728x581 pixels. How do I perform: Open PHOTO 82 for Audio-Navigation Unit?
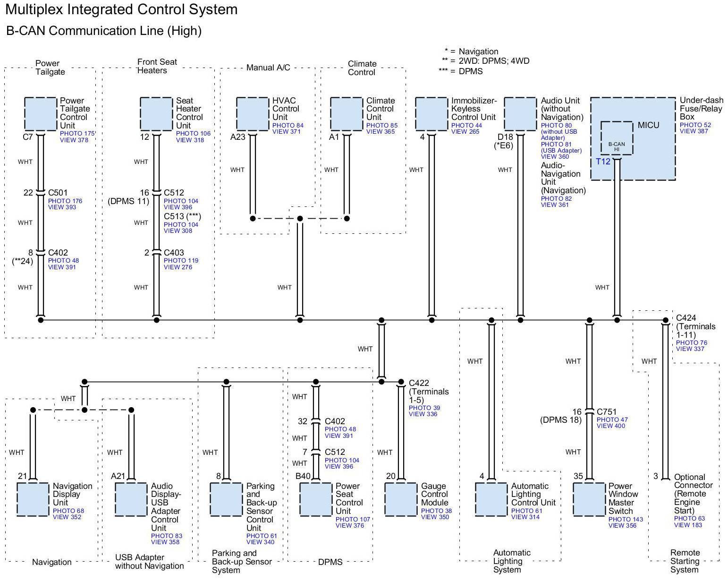[556, 199]
